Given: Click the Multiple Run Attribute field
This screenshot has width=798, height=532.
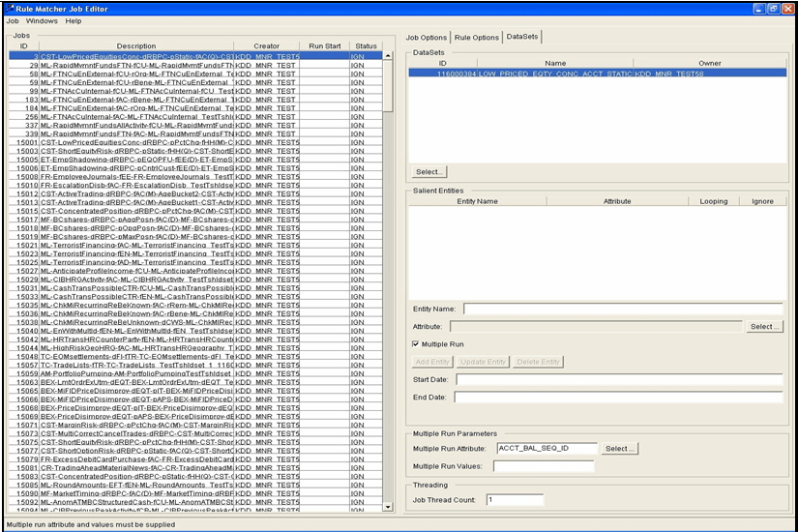Looking at the screenshot, I should pos(547,449).
